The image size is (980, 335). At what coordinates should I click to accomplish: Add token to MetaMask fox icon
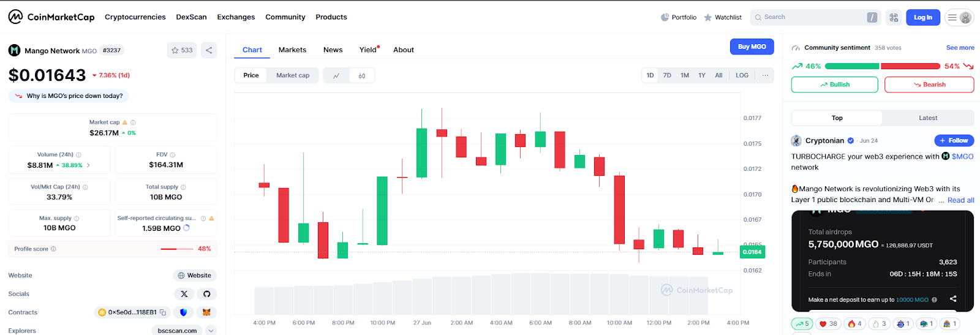point(207,312)
